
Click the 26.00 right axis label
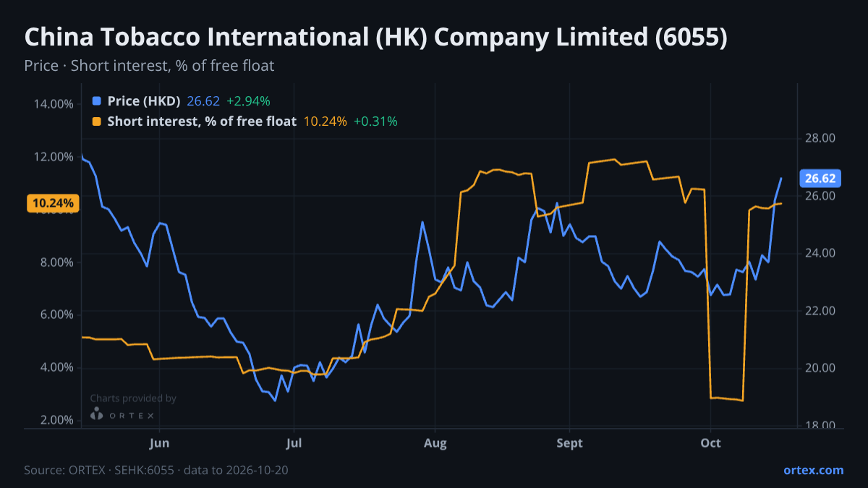click(x=820, y=196)
